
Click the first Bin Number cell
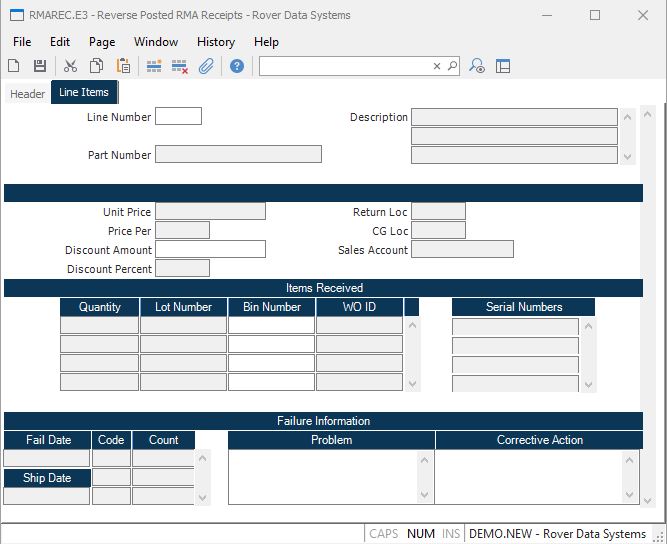(x=271, y=325)
